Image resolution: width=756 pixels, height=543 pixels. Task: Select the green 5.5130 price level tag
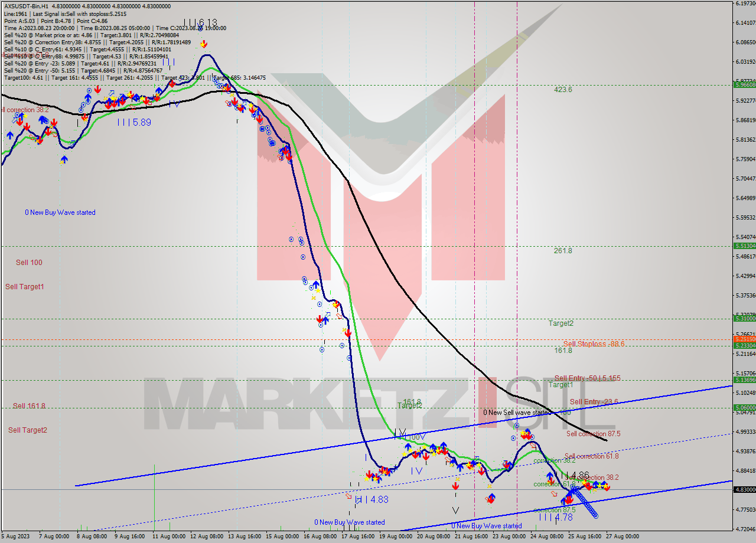744,246
